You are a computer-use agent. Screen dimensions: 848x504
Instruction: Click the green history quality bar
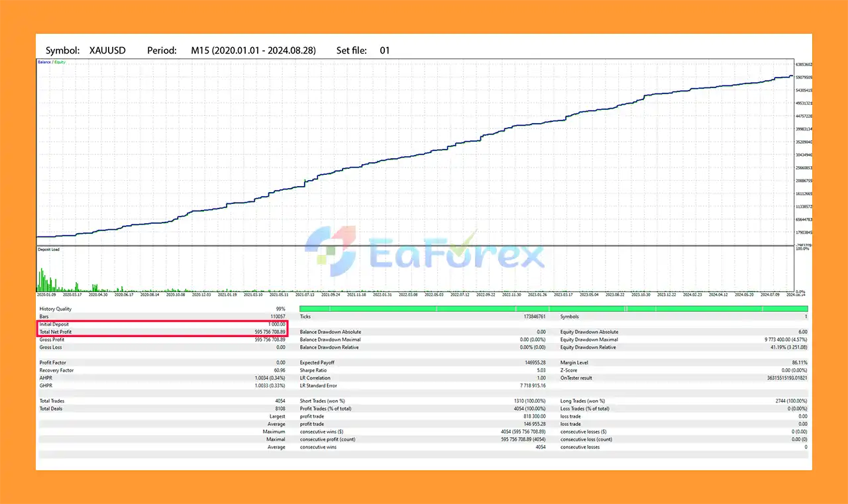(x=554, y=309)
